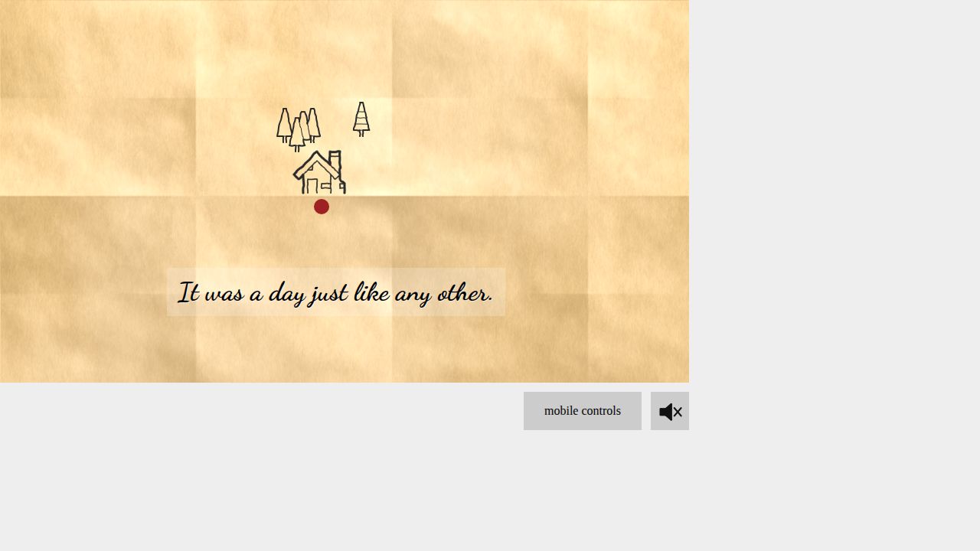Click the muted speaker sound icon
980x551 pixels.
pos(670,411)
